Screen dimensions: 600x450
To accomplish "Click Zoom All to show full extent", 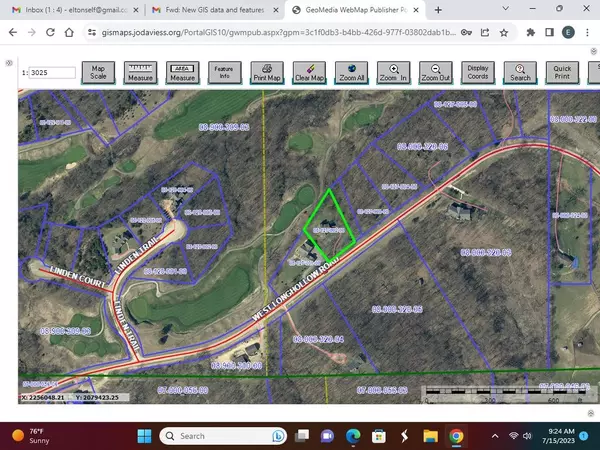I will (x=352, y=73).
